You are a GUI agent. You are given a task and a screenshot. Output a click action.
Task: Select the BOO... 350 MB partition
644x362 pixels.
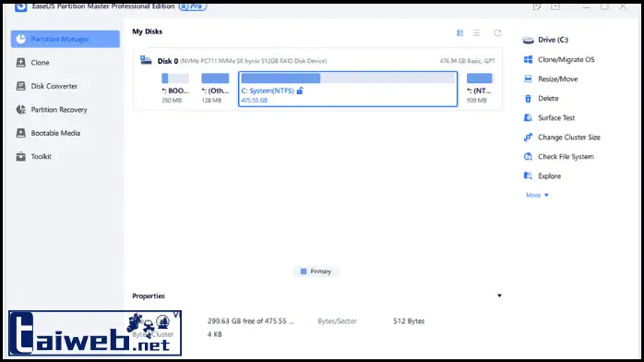pyautogui.click(x=175, y=89)
